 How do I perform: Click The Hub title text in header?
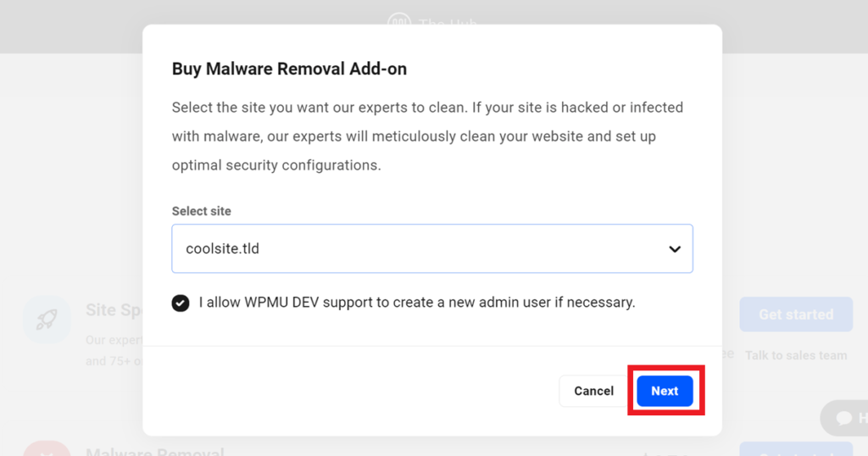[x=448, y=22]
